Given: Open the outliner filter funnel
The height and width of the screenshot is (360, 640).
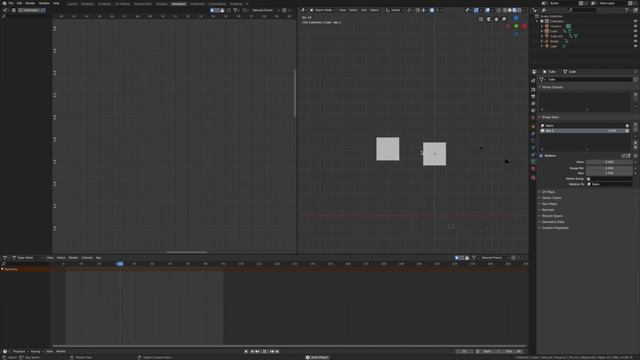Looking at the screenshot, I should [x=627, y=10].
